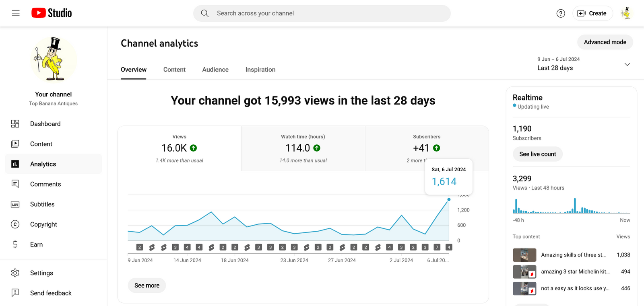Open the hamburger navigation menu
The image size is (644, 306).
pyautogui.click(x=16, y=13)
